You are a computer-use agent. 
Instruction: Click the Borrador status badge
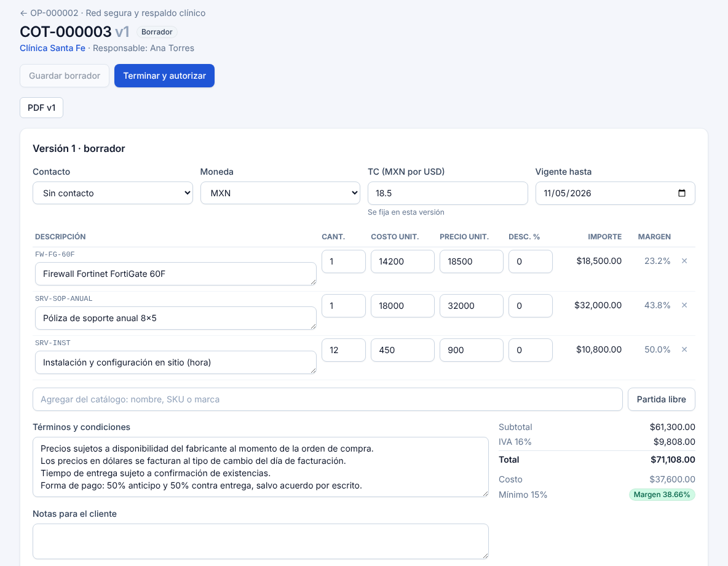click(157, 32)
